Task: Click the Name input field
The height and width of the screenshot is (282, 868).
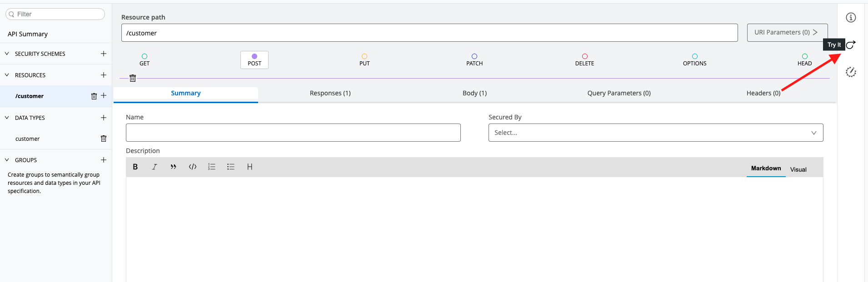Action: (x=293, y=133)
